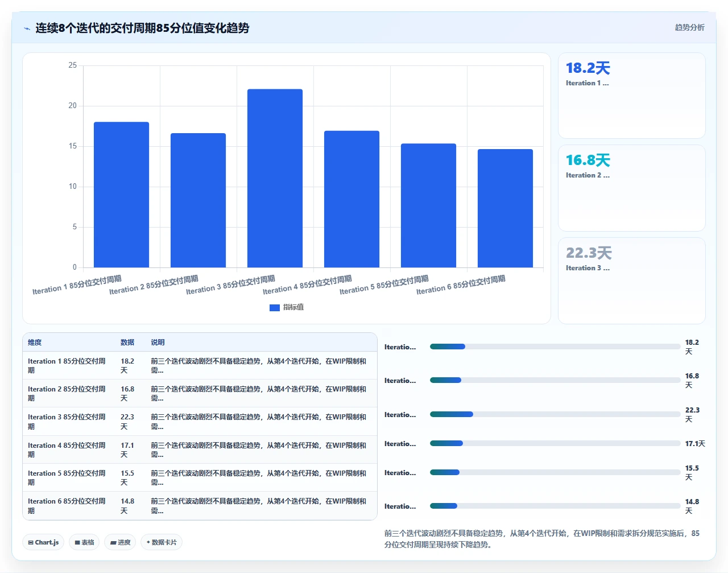Click the Iteration 1 bar in chart
728x573 pixels.
click(x=121, y=195)
